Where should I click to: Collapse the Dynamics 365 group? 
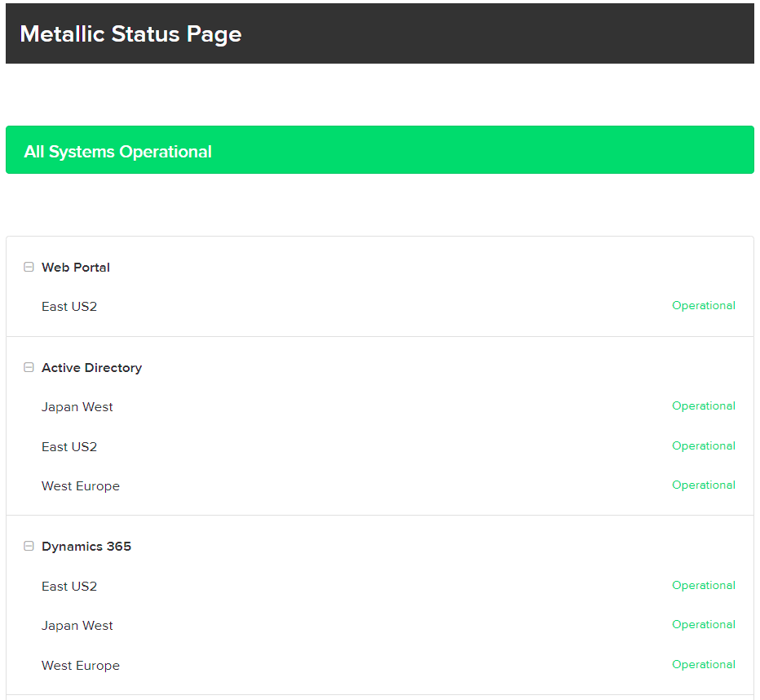tap(29, 547)
